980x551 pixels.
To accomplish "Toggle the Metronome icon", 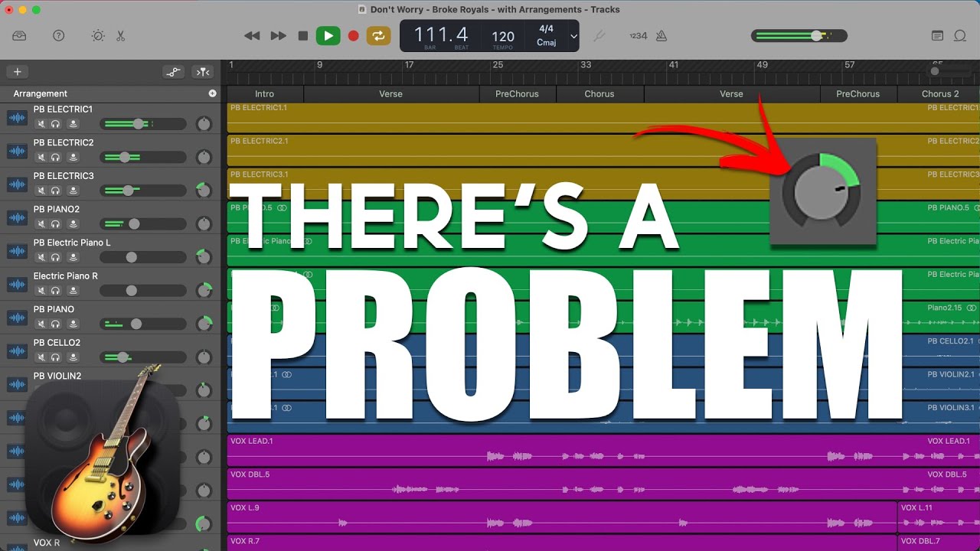I will (661, 36).
